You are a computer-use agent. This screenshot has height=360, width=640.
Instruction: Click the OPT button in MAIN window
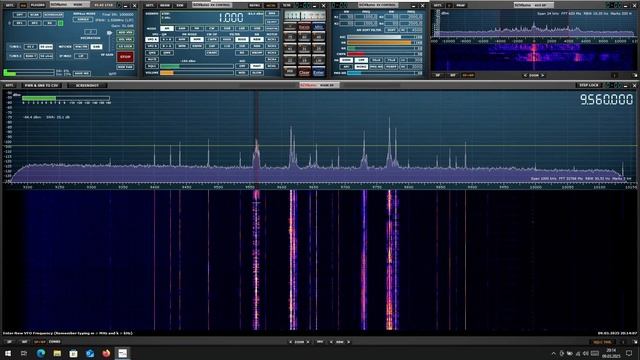tap(19, 15)
